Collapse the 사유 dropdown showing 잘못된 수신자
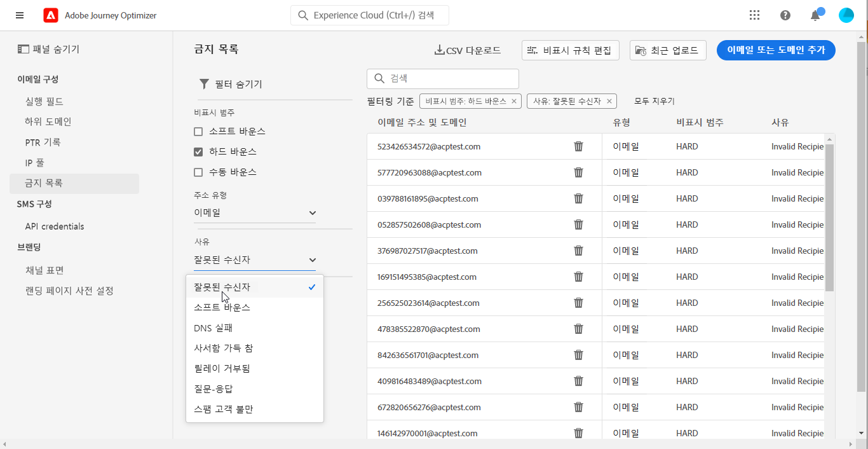Image resolution: width=868 pixels, height=449 pixels. 255,260
